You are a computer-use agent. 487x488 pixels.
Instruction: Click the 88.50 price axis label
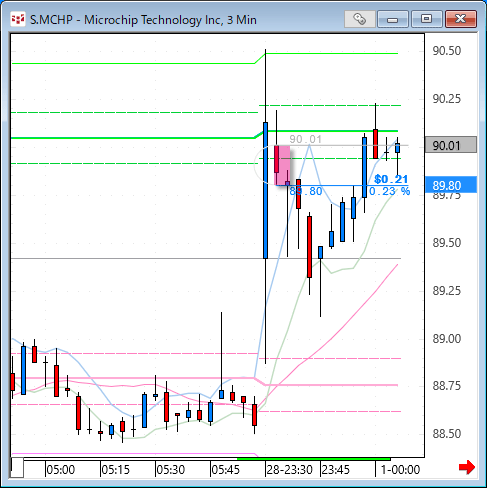click(x=447, y=434)
